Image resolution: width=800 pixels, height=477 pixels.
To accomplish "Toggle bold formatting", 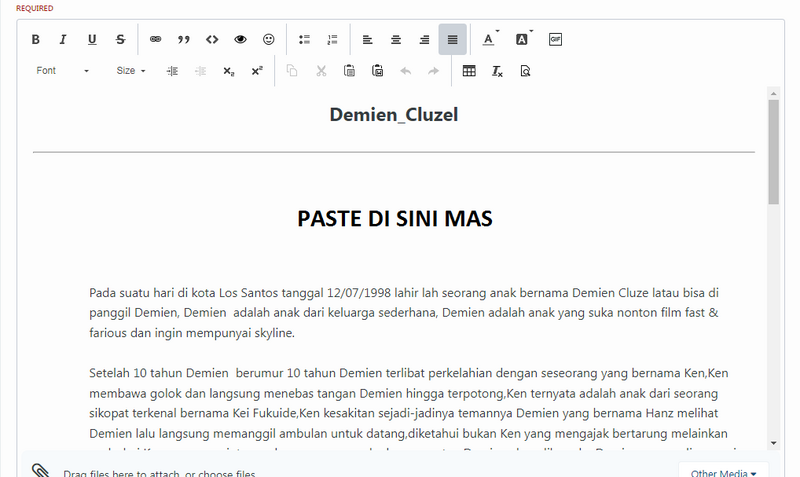I will coord(35,39).
